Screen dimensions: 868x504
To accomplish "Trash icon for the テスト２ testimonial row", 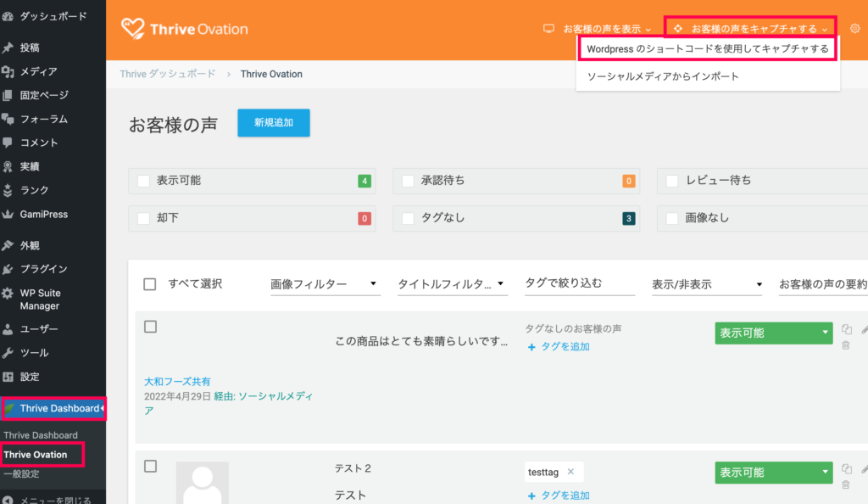I will 846,484.
